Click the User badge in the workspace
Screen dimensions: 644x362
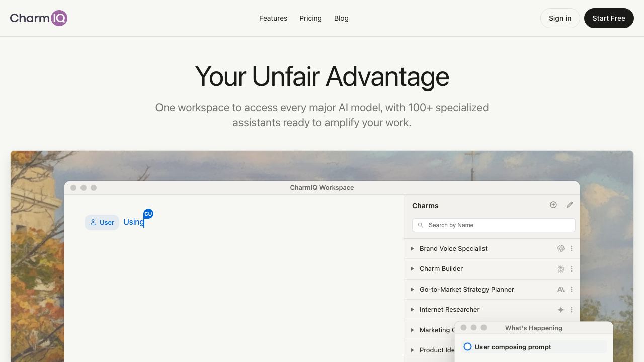coord(102,222)
